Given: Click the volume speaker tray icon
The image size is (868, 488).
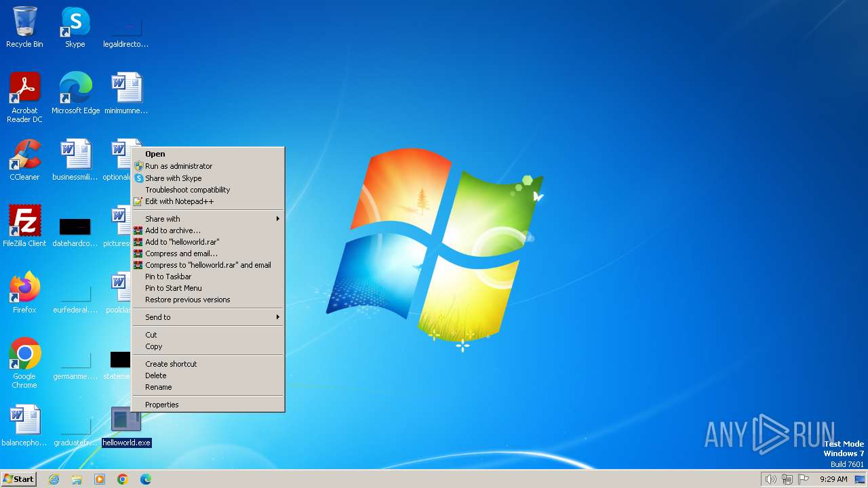Looking at the screenshot, I should tap(770, 479).
